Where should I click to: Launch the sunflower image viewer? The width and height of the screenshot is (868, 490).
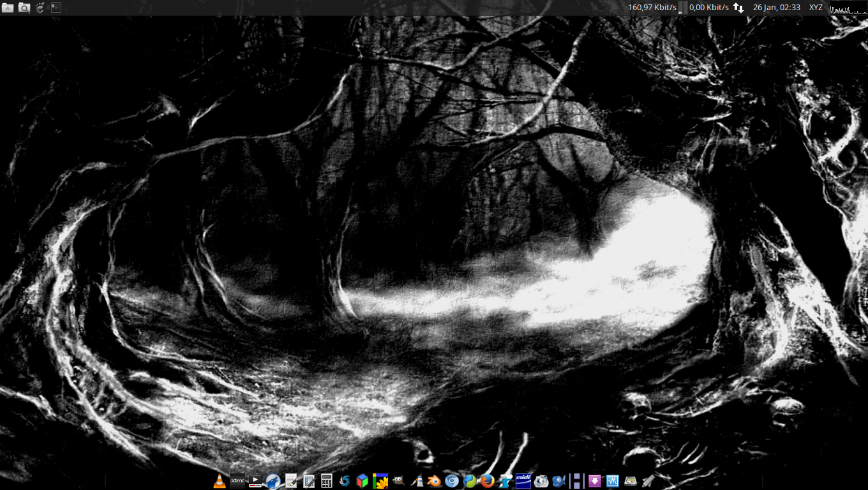tap(380, 481)
